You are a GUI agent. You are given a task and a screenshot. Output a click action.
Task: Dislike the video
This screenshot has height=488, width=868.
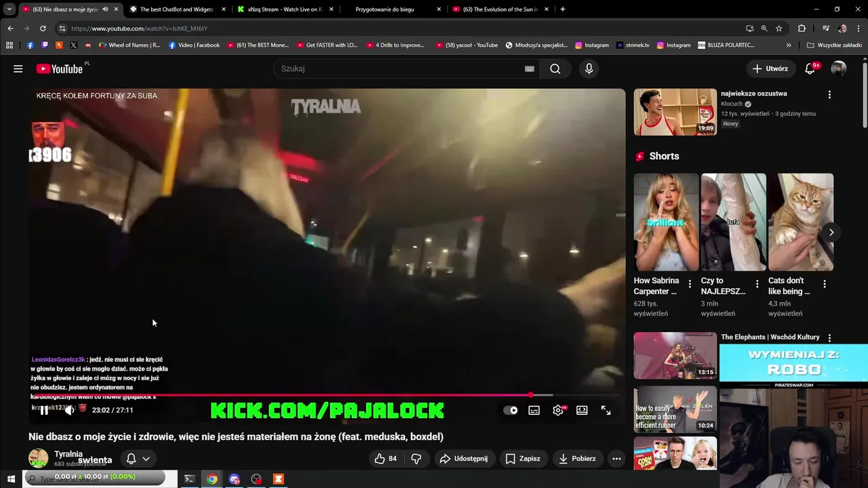click(416, 459)
